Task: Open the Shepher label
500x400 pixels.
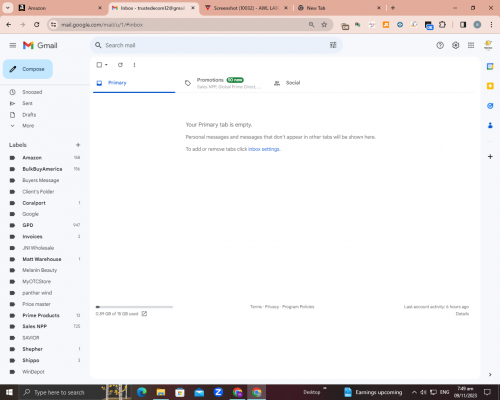Action: [32, 349]
